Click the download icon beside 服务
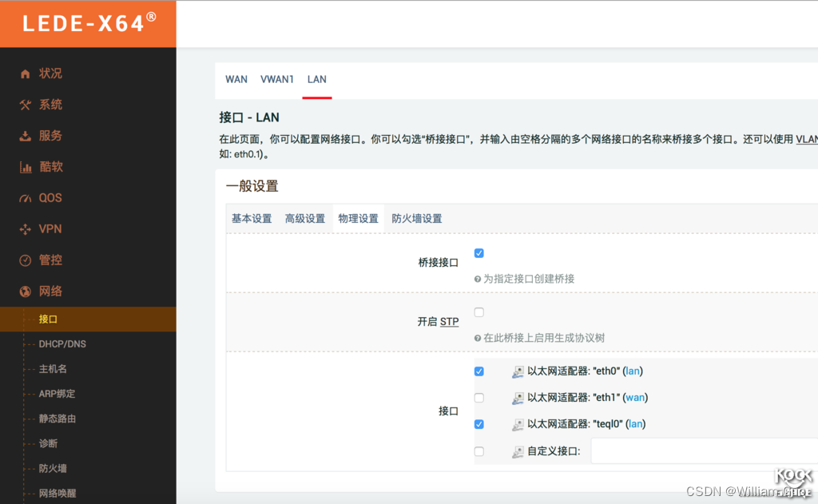The width and height of the screenshot is (818, 504). point(26,136)
